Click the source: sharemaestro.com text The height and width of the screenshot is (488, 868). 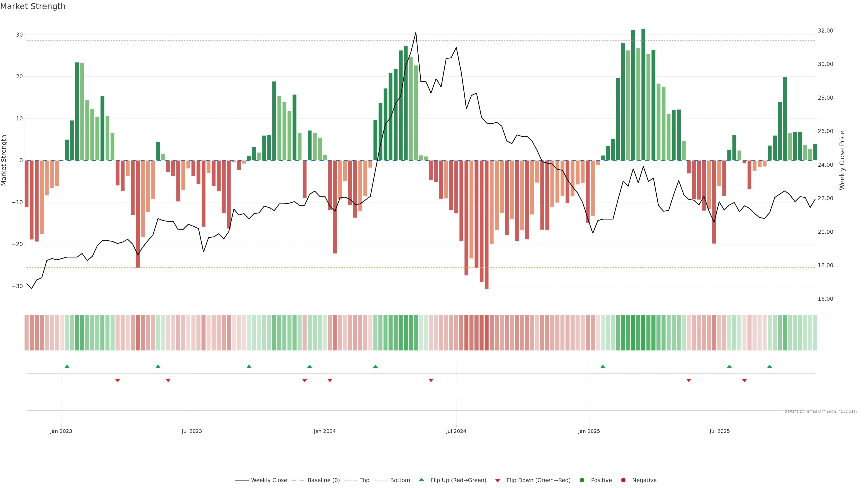coord(821,411)
